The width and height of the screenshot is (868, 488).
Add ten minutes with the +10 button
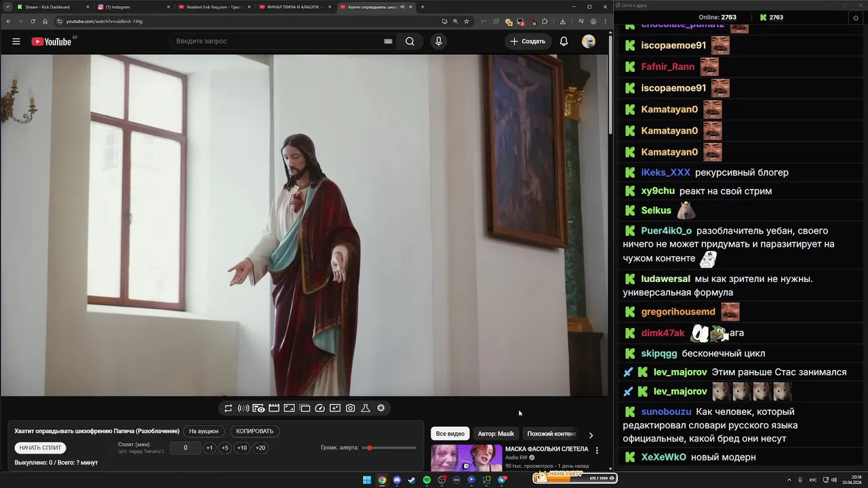[x=242, y=448]
